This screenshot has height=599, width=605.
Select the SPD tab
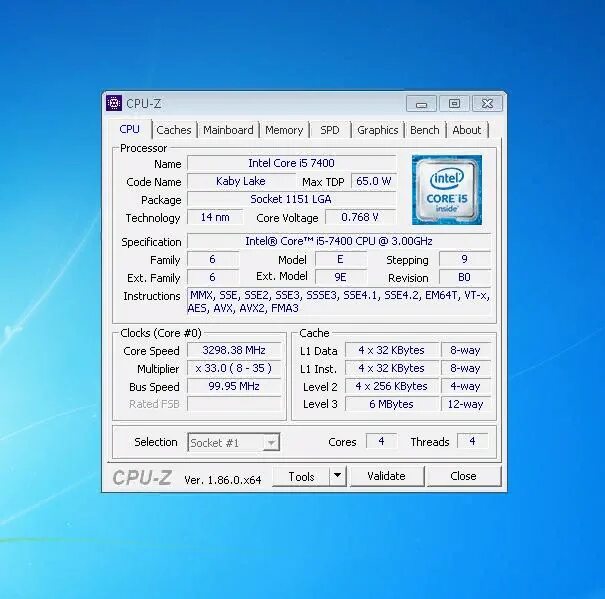[330, 130]
